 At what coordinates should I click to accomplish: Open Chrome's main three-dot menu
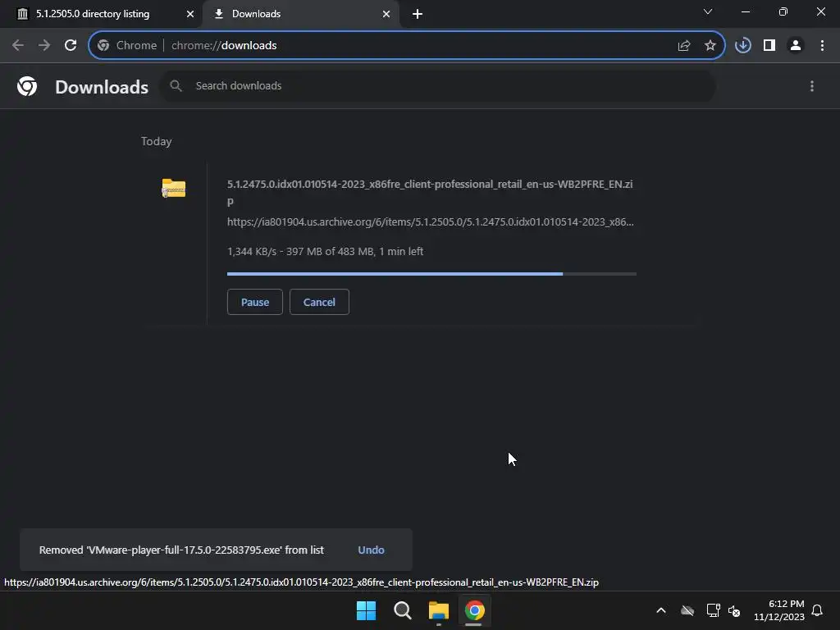[822, 46]
